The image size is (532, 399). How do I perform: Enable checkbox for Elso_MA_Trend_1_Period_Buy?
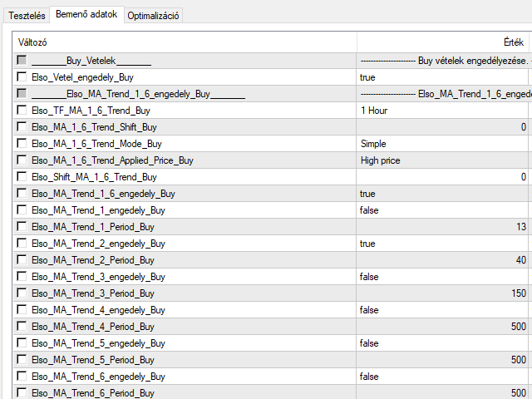22,227
